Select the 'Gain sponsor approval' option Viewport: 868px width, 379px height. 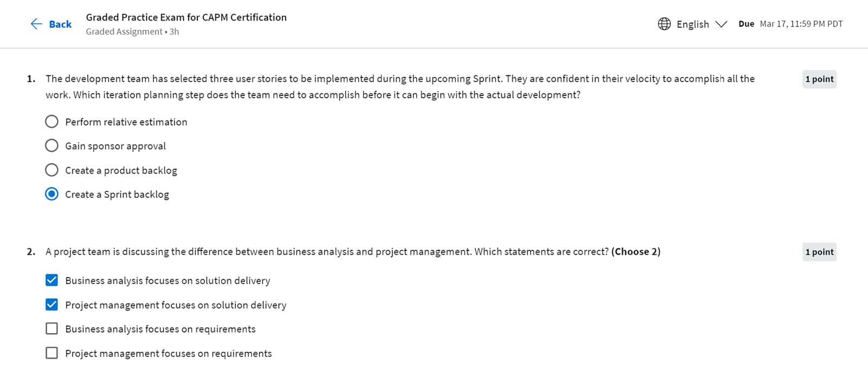[x=52, y=145]
